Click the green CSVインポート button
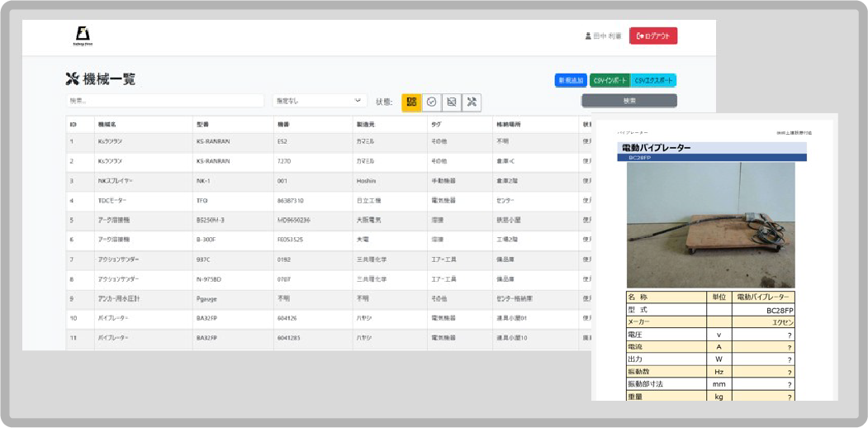The width and height of the screenshot is (868, 428). click(x=610, y=80)
